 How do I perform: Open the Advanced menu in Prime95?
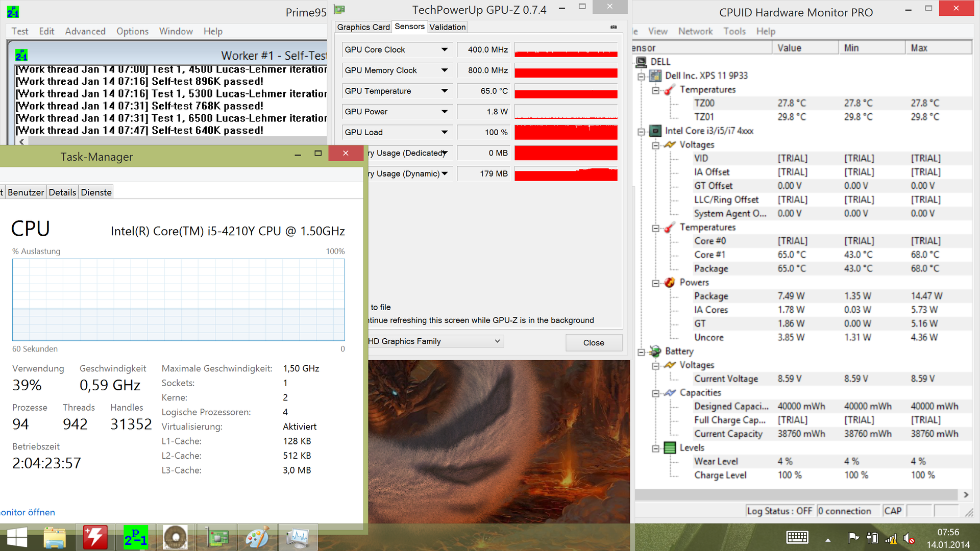(85, 31)
